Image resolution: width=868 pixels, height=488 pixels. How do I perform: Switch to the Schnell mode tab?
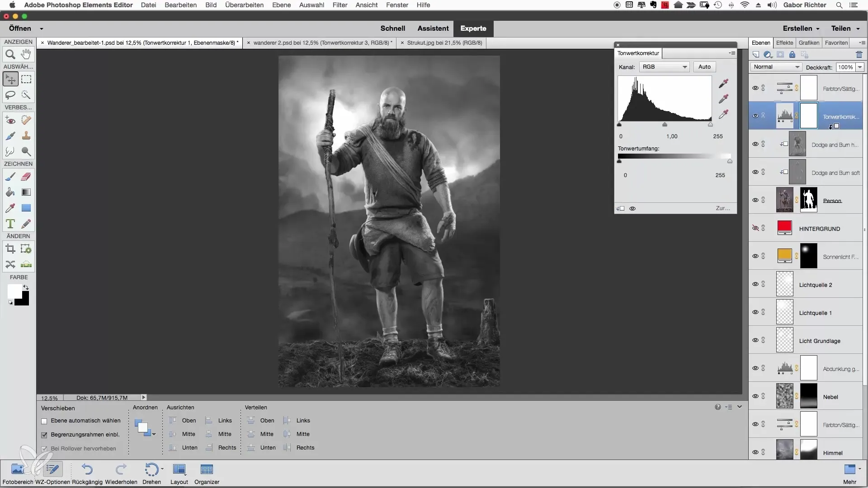pos(392,28)
